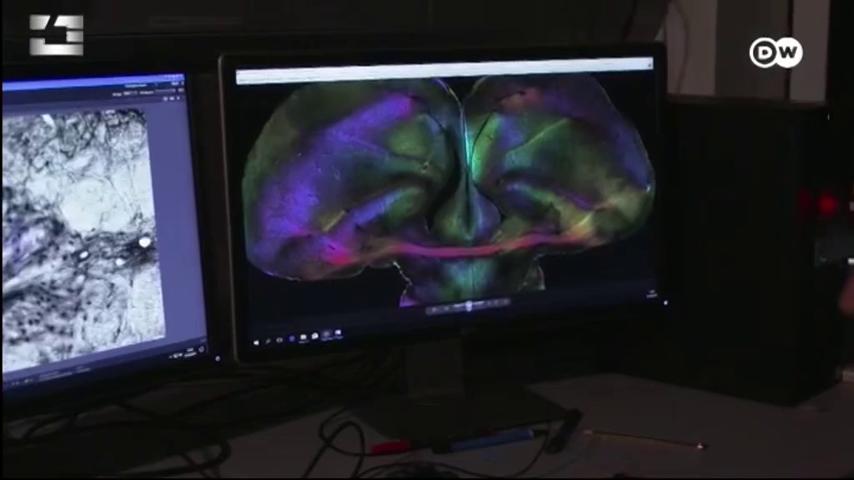Click the DW logo overlay
The height and width of the screenshot is (480, 854).
click(775, 53)
